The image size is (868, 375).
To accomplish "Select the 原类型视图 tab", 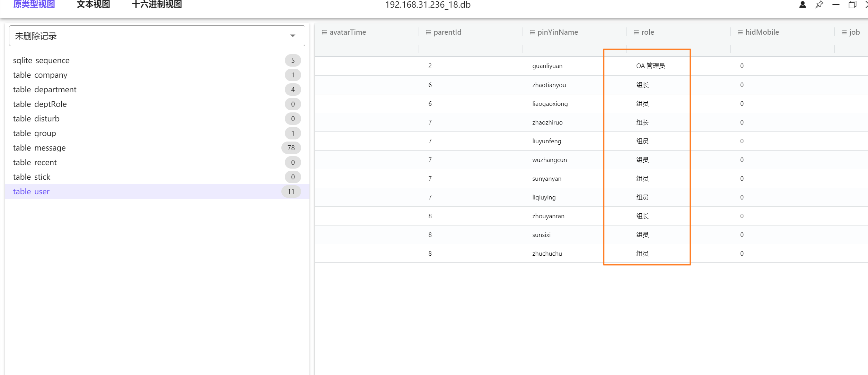I will pos(34,5).
